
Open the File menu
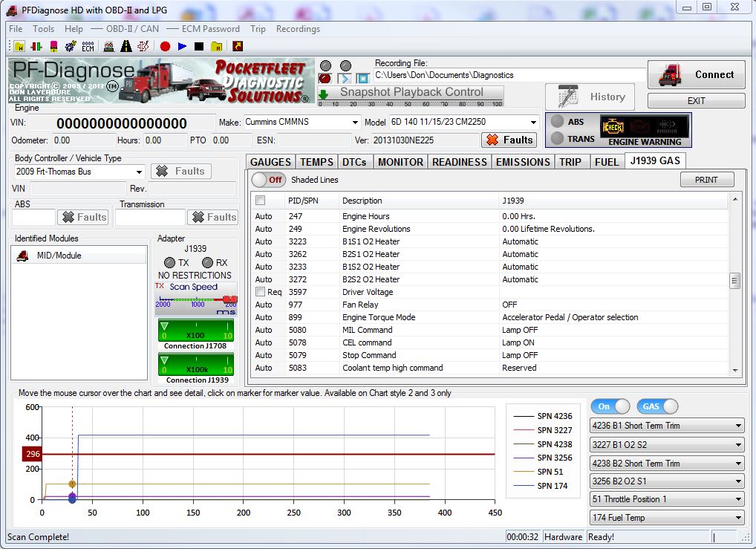click(16, 29)
